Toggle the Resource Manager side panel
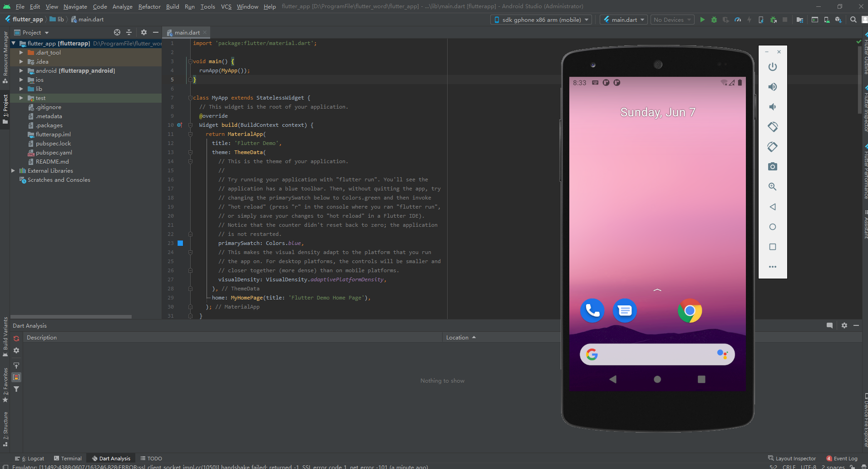 (x=5, y=57)
